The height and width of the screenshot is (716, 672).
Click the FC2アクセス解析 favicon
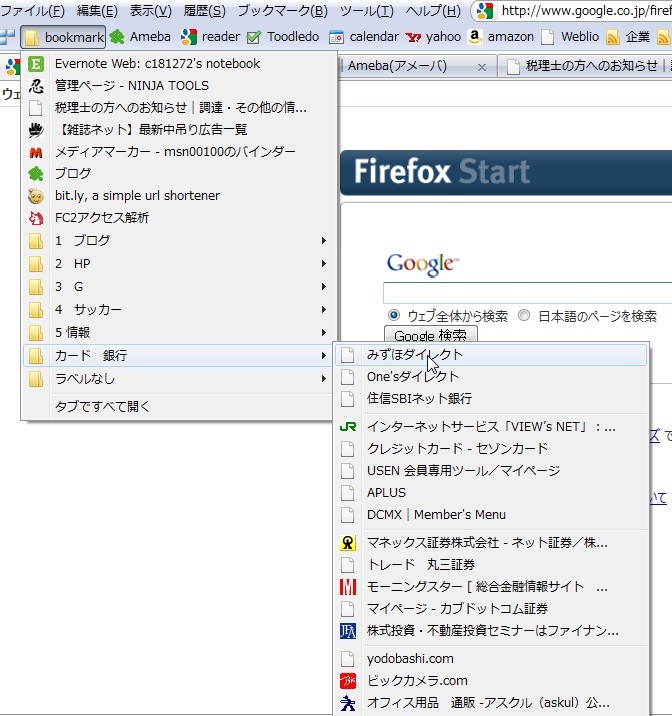point(36,218)
